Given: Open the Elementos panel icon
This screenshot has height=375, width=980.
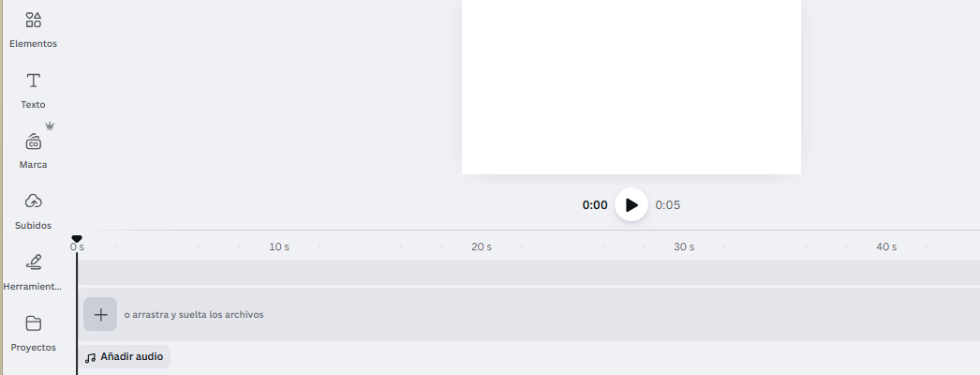Looking at the screenshot, I should pyautogui.click(x=33, y=20).
